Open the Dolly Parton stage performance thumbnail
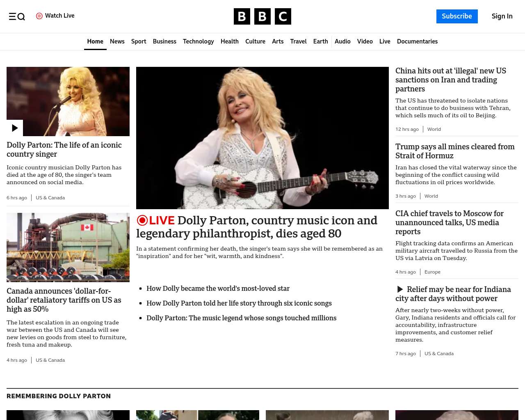 pyautogui.click(x=68, y=101)
